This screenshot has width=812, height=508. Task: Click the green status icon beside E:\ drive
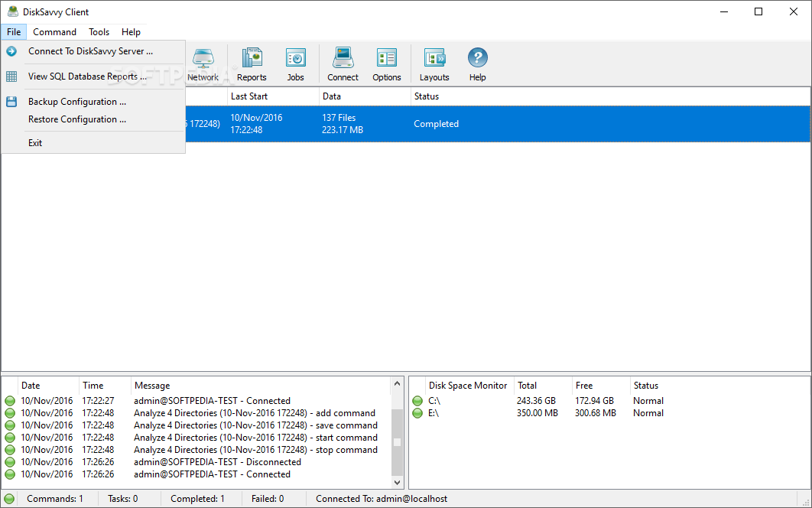pyautogui.click(x=417, y=413)
